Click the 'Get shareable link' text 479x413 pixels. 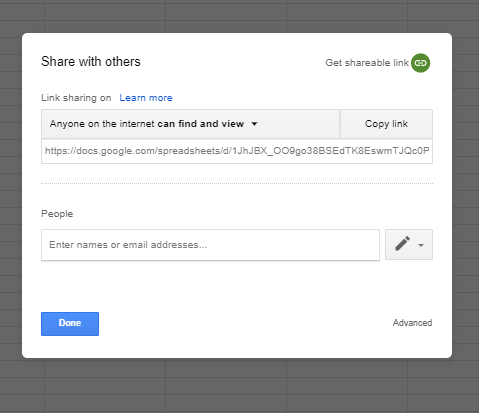click(x=367, y=63)
